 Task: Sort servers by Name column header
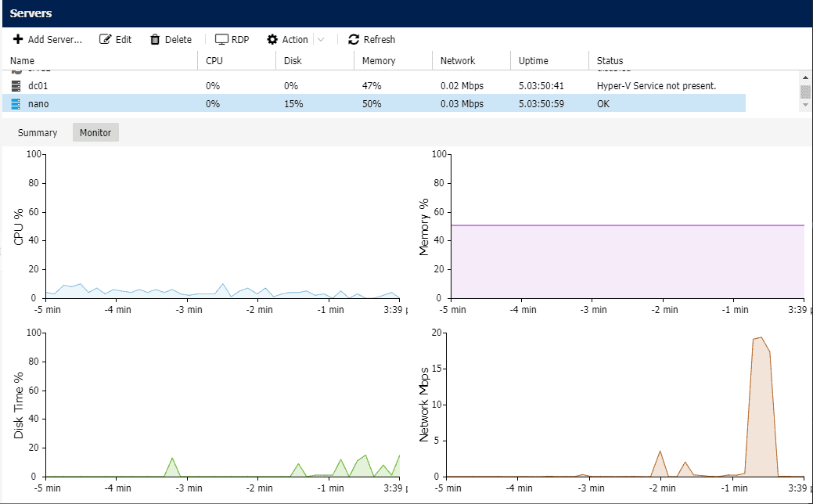(23, 60)
